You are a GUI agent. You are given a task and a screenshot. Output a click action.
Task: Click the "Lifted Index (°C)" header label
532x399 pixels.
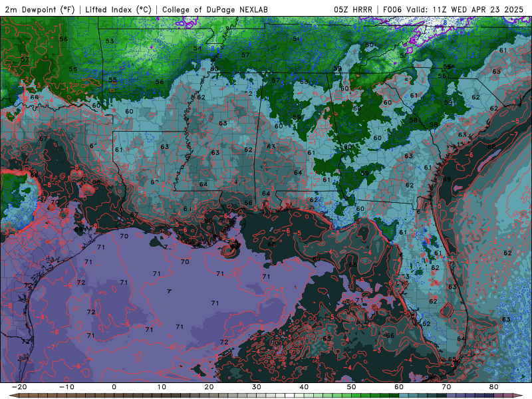click(x=118, y=10)
